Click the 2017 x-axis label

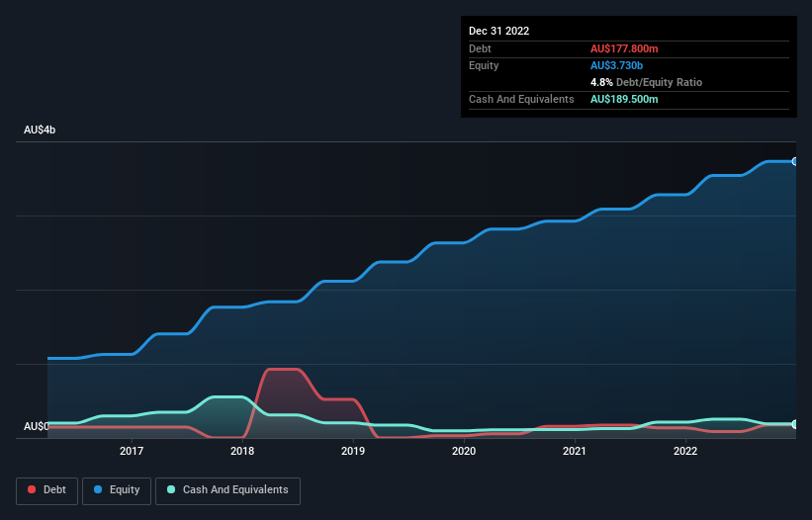click(132, 451)
